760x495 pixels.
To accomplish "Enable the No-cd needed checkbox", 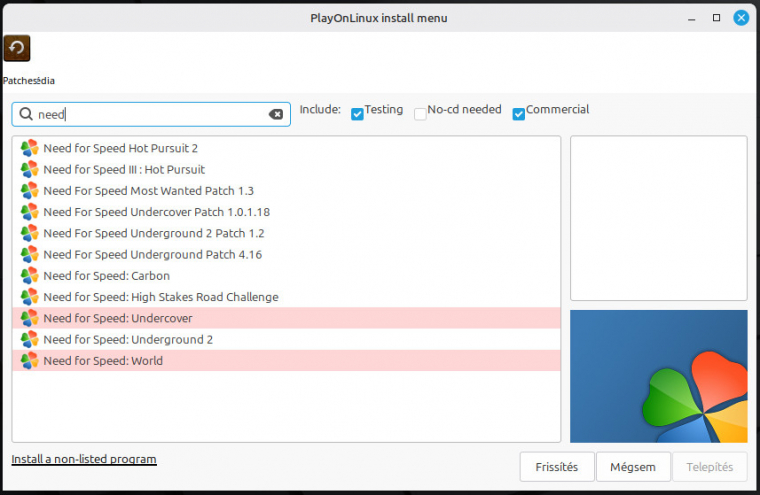I will (x=420, y=114).
